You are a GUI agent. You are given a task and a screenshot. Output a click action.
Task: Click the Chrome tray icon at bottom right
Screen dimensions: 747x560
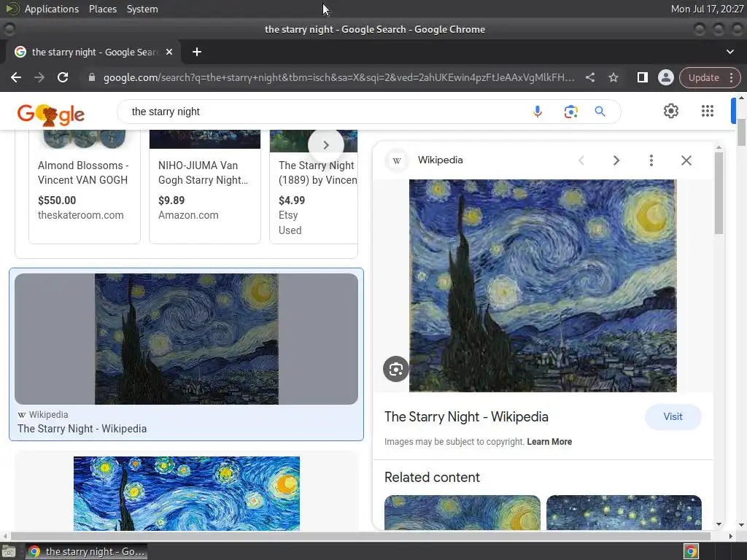691,551
